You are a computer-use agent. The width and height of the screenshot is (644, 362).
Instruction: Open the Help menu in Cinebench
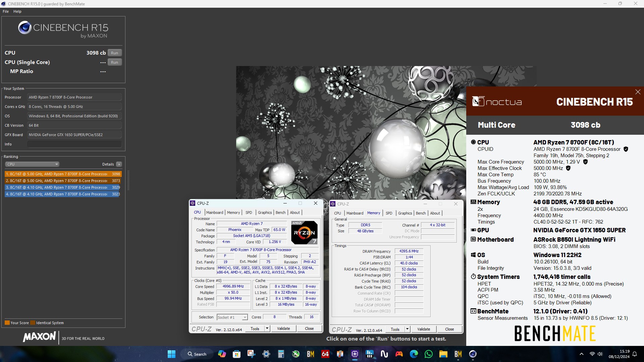tap(17, 11)
